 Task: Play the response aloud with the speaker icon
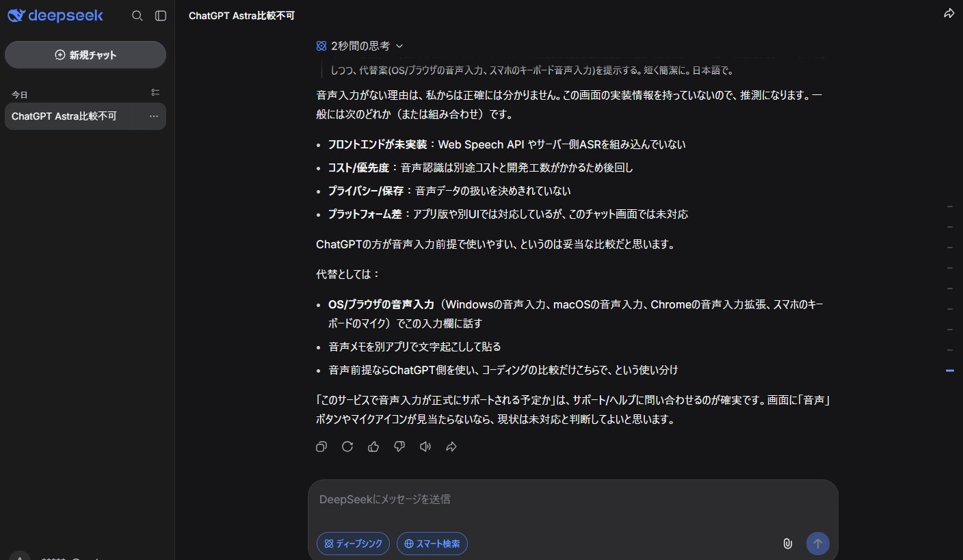tap(425, 446)
